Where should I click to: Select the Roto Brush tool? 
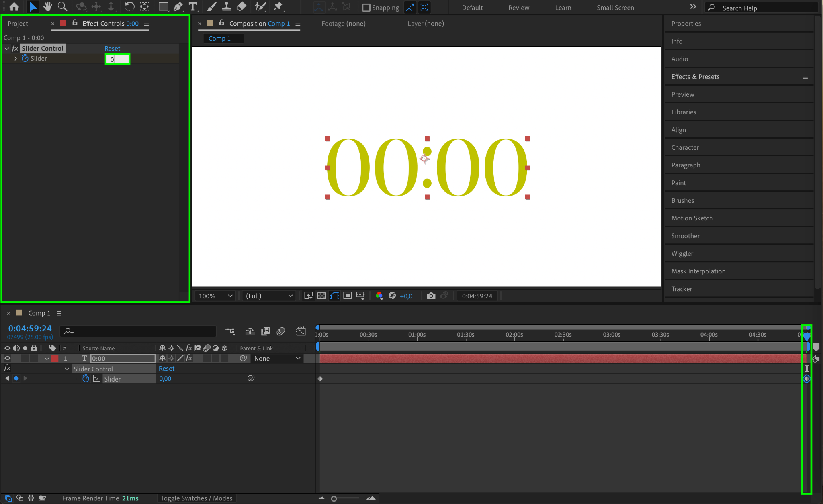[x=260, y=7]
